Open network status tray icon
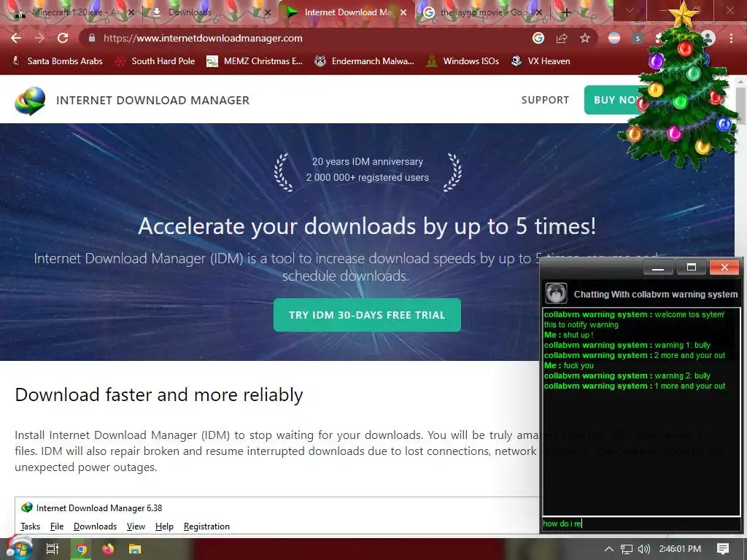The image size is (747, 560). (x=627, y=549)
